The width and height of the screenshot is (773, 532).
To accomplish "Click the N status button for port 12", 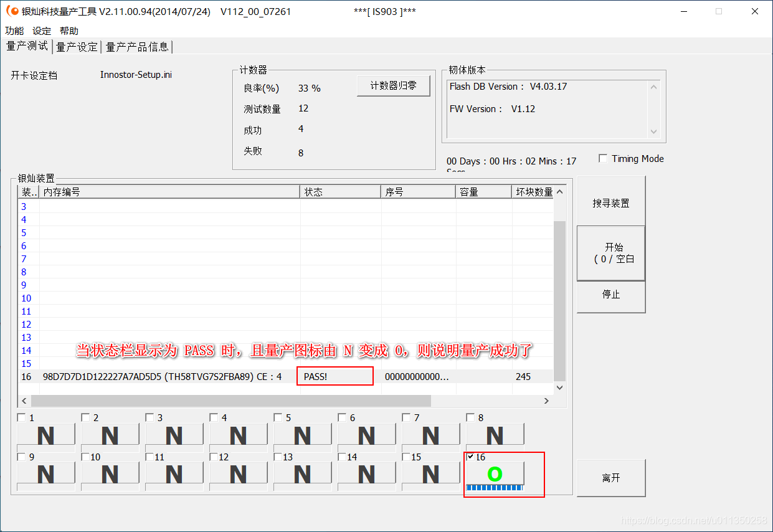I will click(238, 473).
